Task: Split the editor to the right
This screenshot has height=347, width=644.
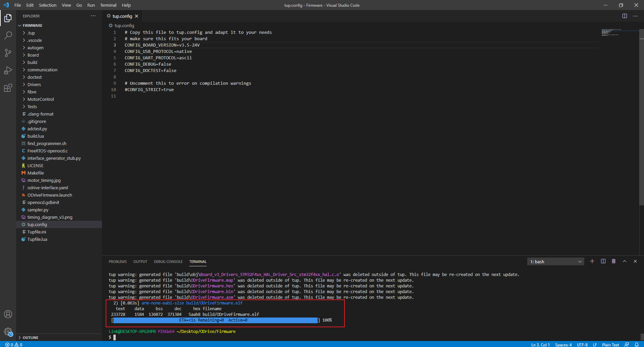Action: [x=625, y=16]
